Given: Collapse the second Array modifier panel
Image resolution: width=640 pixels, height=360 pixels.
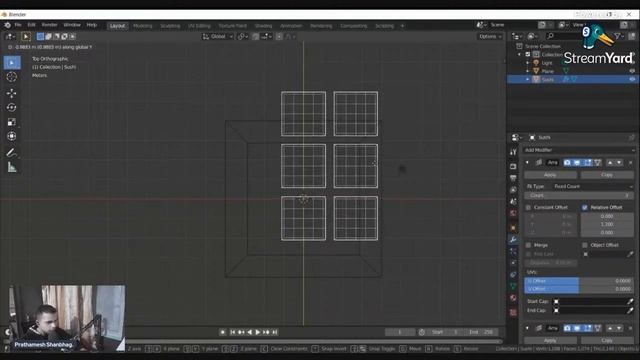Looking at the screenshot, I should coord(527,328).
